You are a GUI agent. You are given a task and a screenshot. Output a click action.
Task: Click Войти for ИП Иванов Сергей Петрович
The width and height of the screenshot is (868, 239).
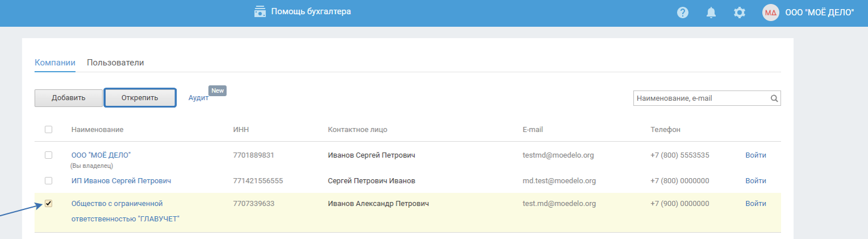pos(755,181)
